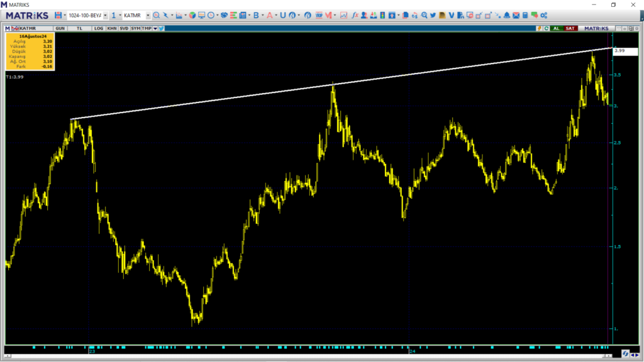Click the Save diskette icon in toolbar
The width and height of the screenshot is (644, 362).
[58, 15]
